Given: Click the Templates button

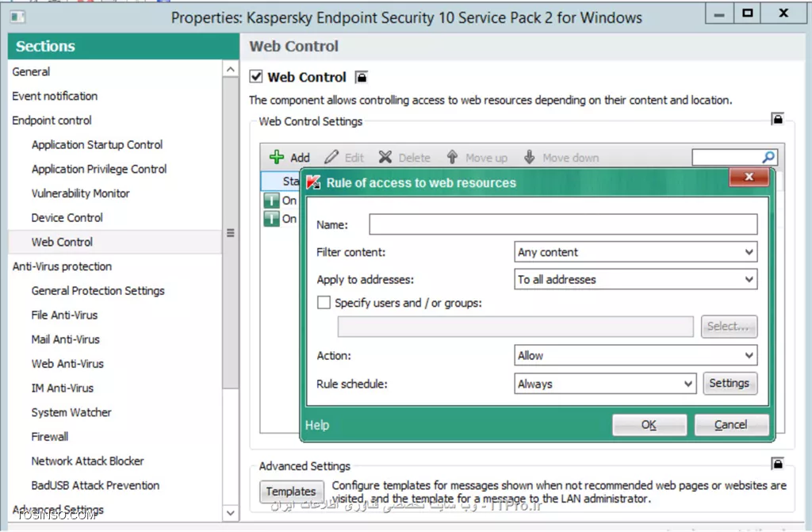Looking at the screenshot, I should tap(291, 491).
